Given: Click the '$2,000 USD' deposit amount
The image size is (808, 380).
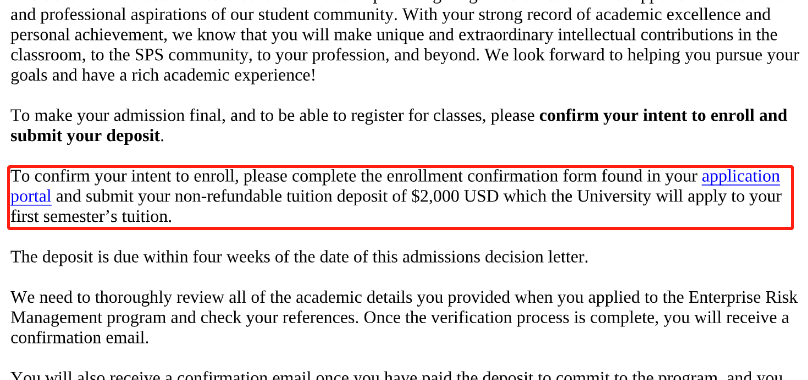Looking at the screenshot, I should [x=455, y=197].
